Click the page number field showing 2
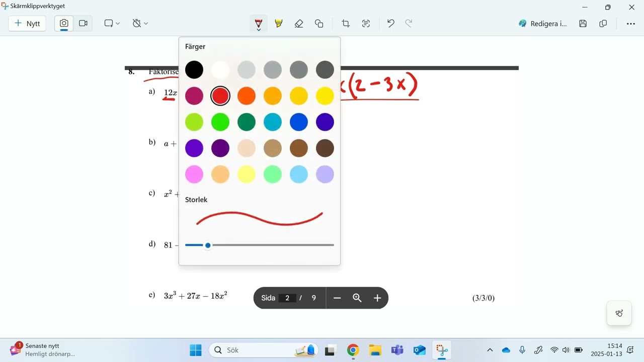Viewport: 644px width, 362px height. [287, 298]
